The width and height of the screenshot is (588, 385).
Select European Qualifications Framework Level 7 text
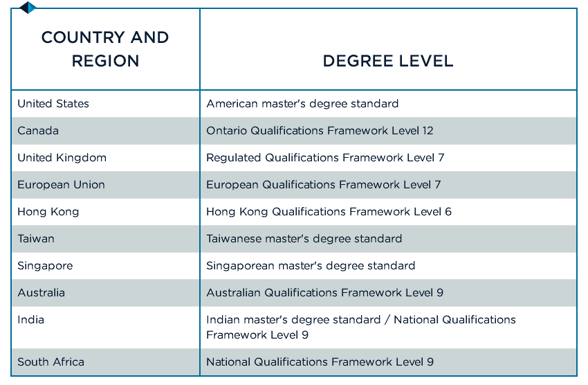pos(323,185)
